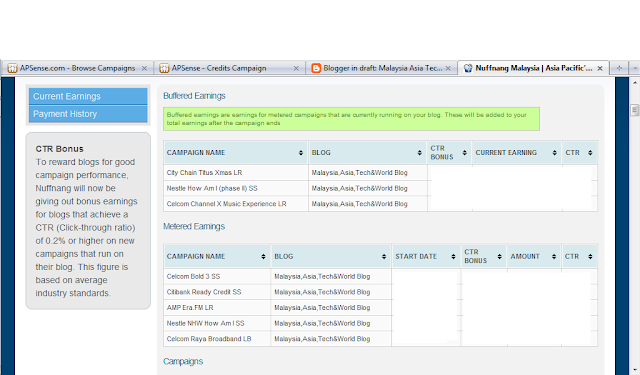Select Celcom Bold 3 SS campaign
The height and width of the screenshot is (375, 640).
[x=193, y=276]
